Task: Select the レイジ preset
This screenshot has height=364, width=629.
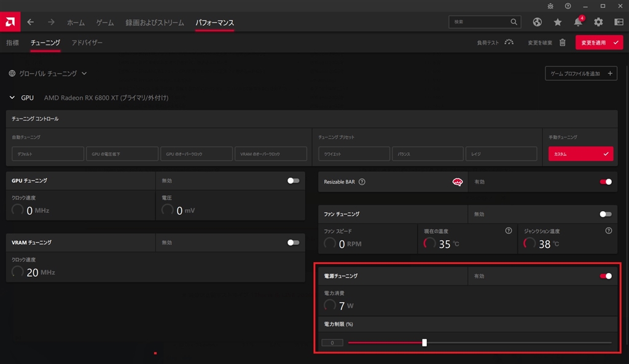Action: pos(501,154)
